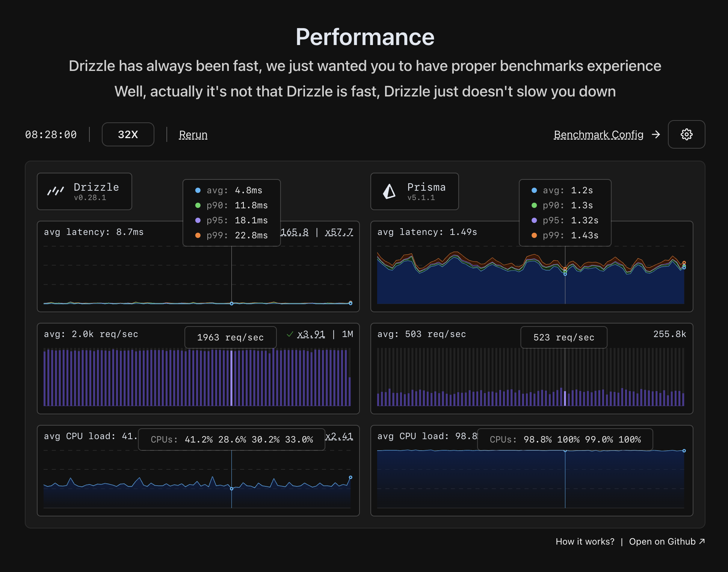Change the 32X speed multiplier
The image size is (728, 572).
click(x=128, y=134)
